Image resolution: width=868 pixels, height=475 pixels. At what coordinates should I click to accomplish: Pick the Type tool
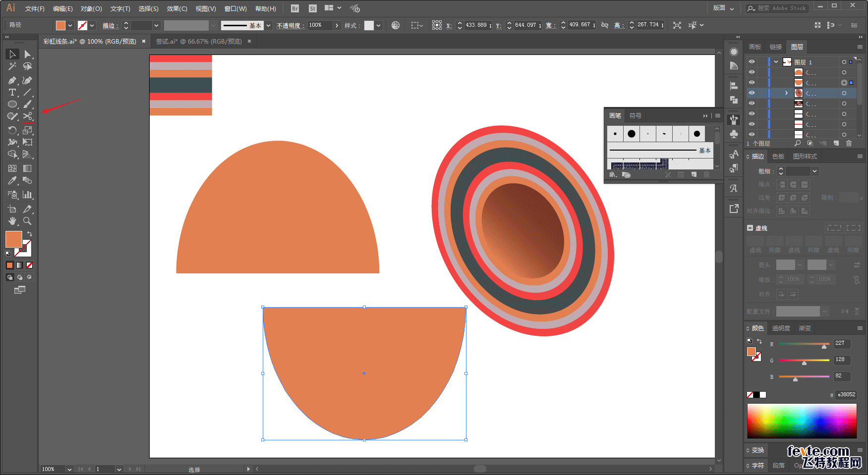(12, 93)
